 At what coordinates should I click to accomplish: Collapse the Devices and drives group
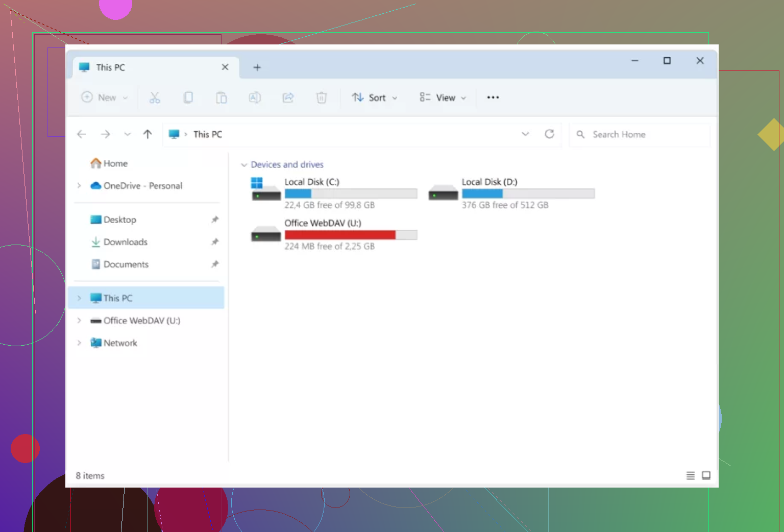pos(244,165)
